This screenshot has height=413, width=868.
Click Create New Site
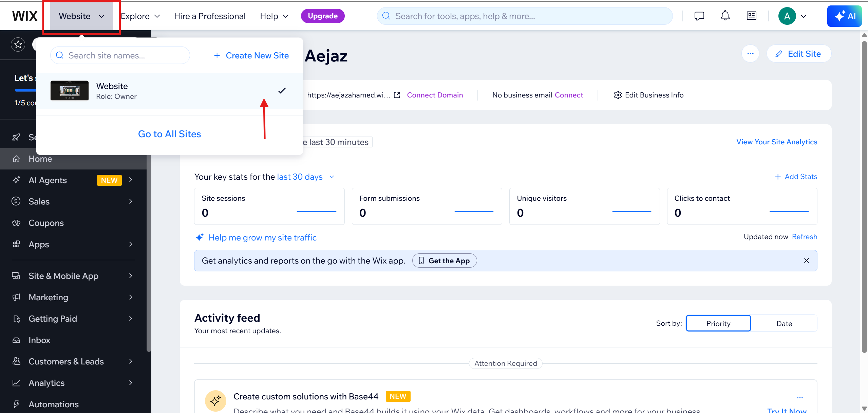(x=251, y=55)
